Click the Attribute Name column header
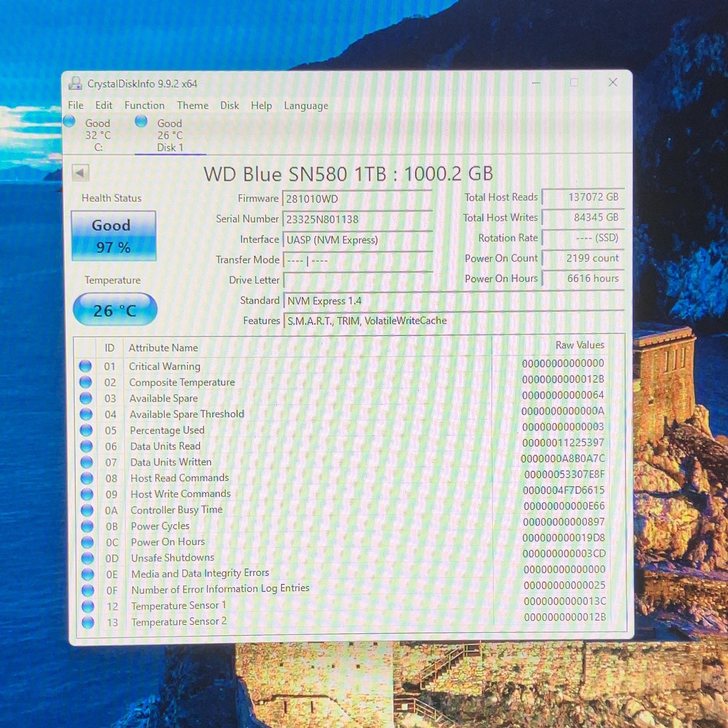The width and height of the screenshot is (728, 728). [x=163, y=348]
